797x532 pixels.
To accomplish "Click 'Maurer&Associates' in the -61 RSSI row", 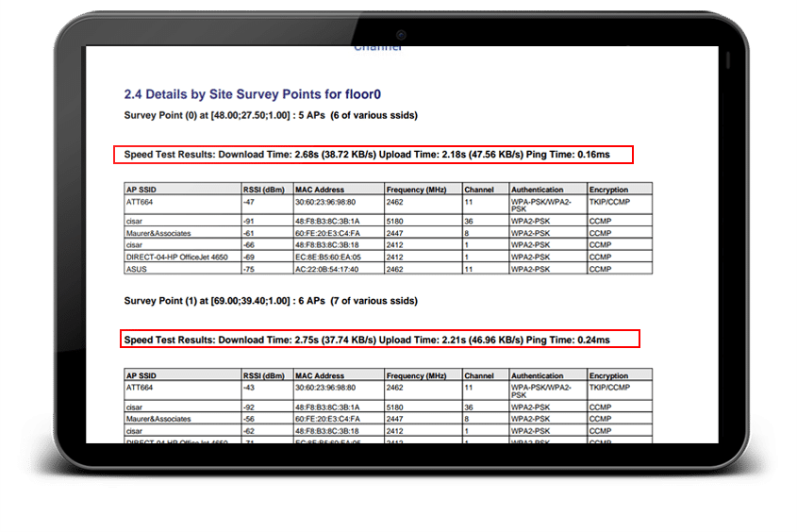I will pos(158,233).
